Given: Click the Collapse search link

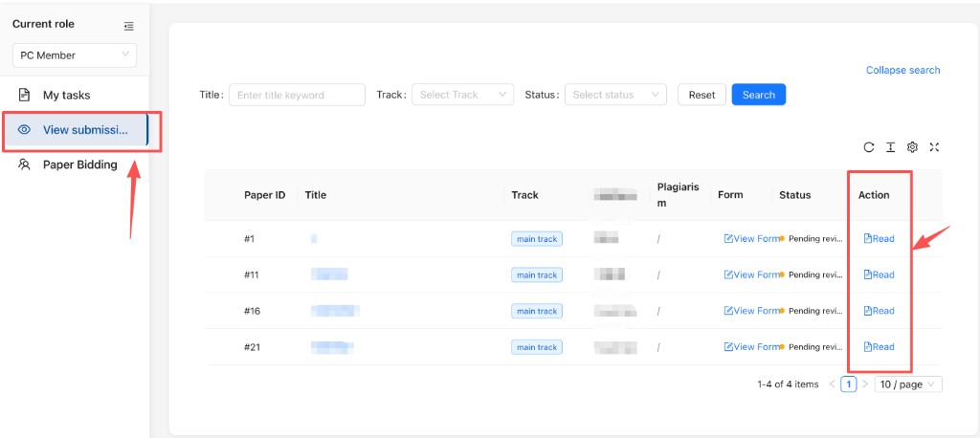Looking at the screenshot, I should tap(902, 70).
